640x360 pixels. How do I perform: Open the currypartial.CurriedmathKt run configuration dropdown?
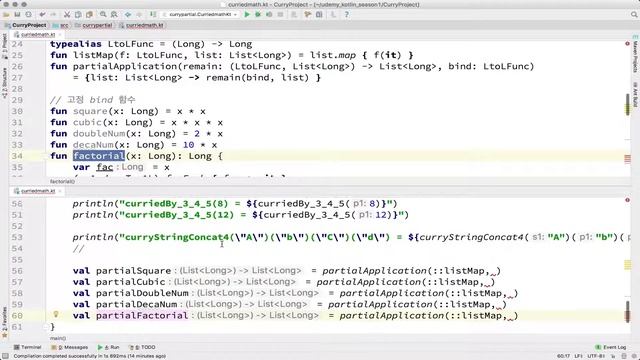[x=200, y=15]
